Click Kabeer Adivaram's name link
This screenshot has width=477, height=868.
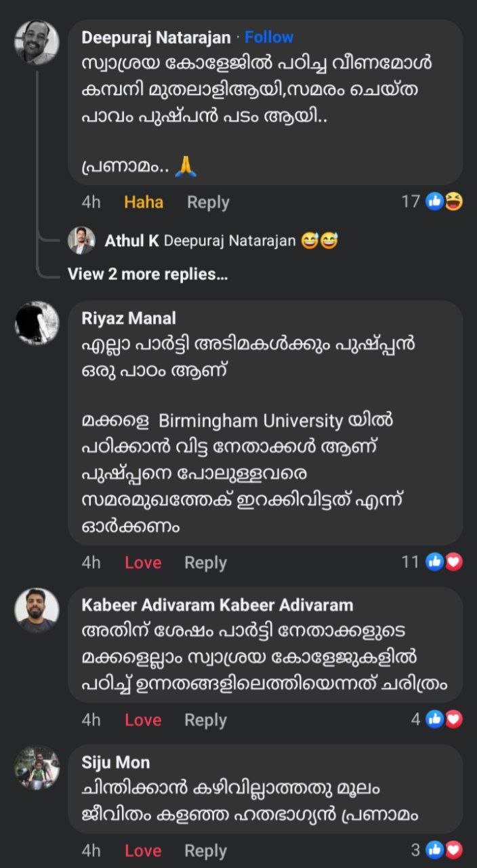coord(217,604)
